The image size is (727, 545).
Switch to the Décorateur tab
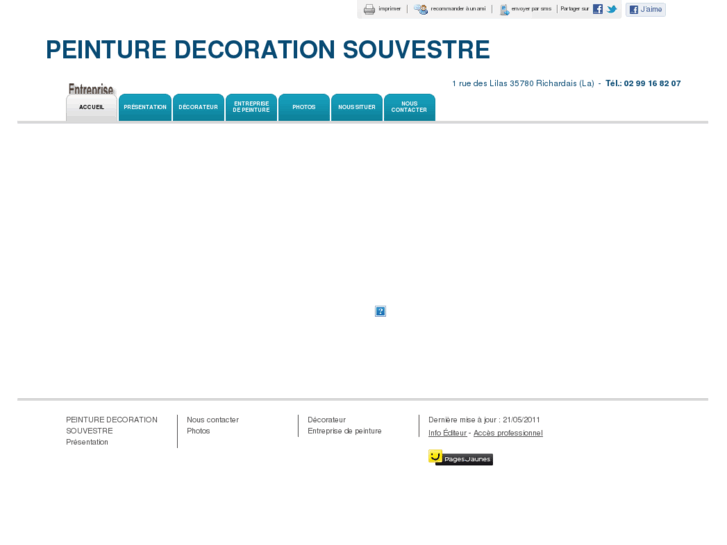click(198, 108)
